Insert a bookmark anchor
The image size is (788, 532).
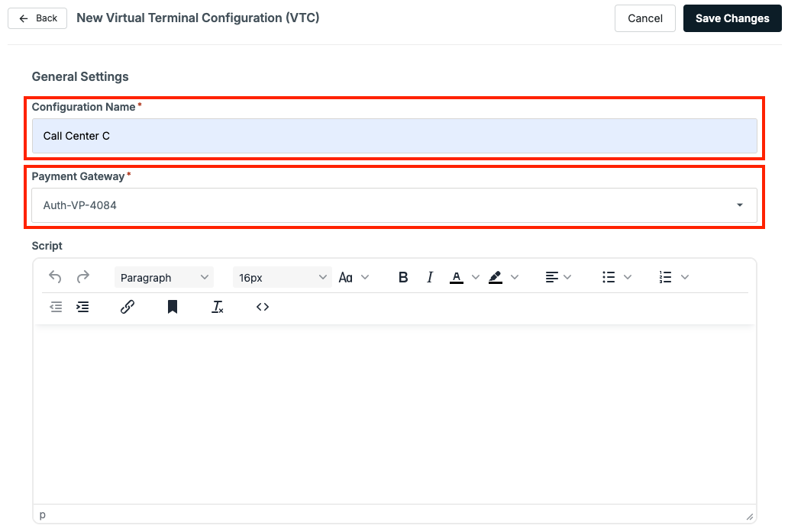(x=172, y=306)
